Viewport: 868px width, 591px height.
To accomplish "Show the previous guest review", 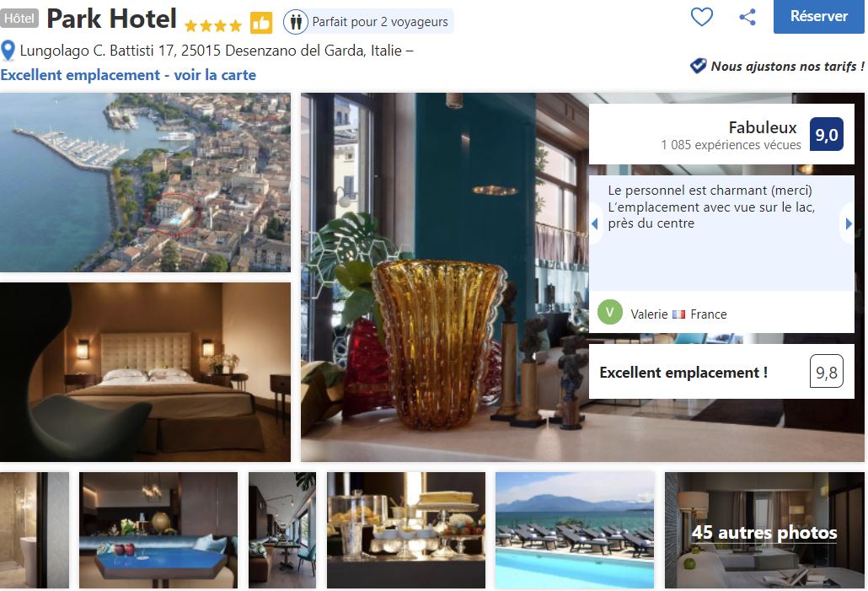I will [595, 223].
